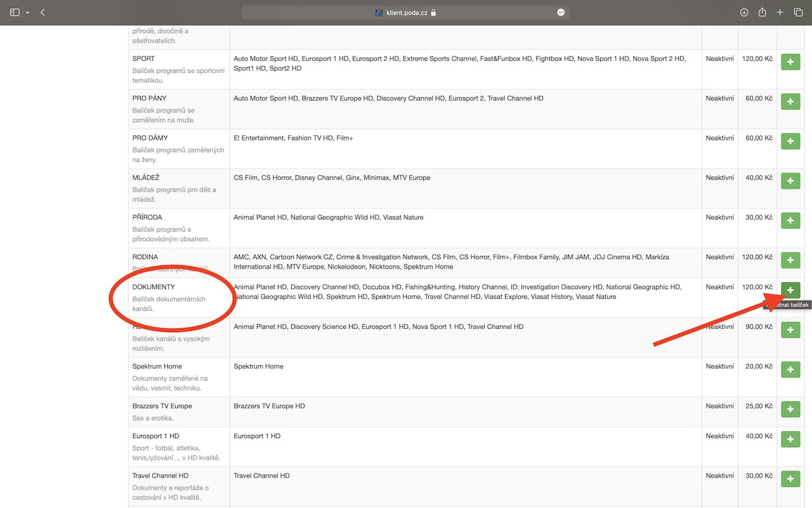Open the Share menu

tap(763, 12)
